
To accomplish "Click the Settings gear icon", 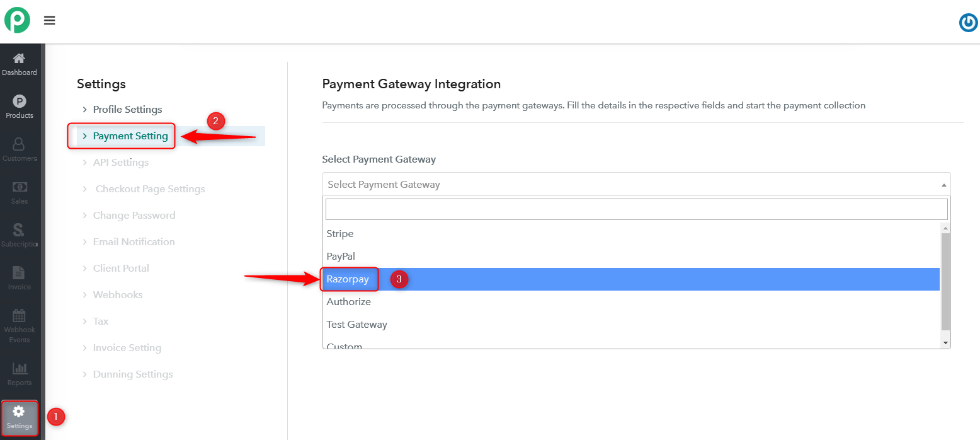I will click(20, 412).
